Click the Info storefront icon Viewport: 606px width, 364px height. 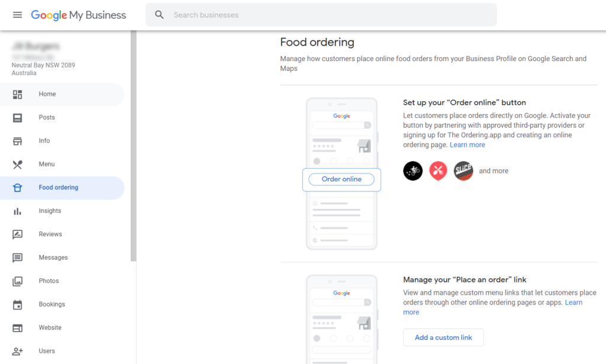(x=17, y=141)
